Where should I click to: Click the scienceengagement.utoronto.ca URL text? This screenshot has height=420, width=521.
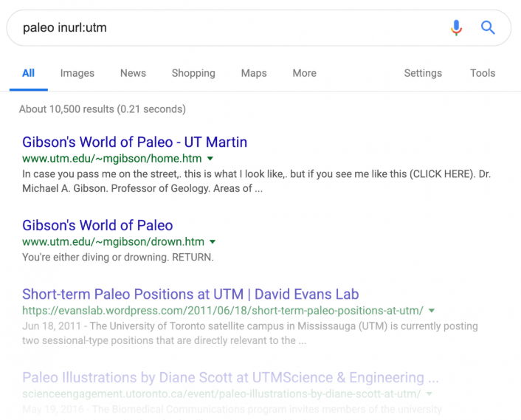click(x=221, y=393)
